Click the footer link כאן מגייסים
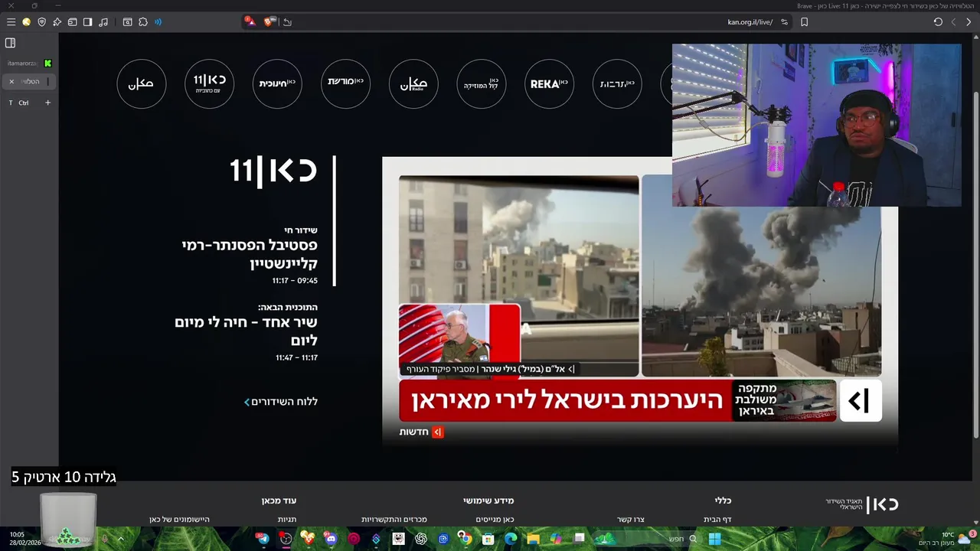 click(495, 520)
